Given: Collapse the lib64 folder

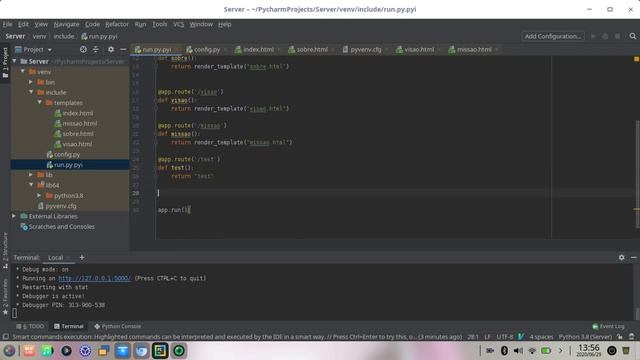Looking at the screenshot, I should 31,185.
